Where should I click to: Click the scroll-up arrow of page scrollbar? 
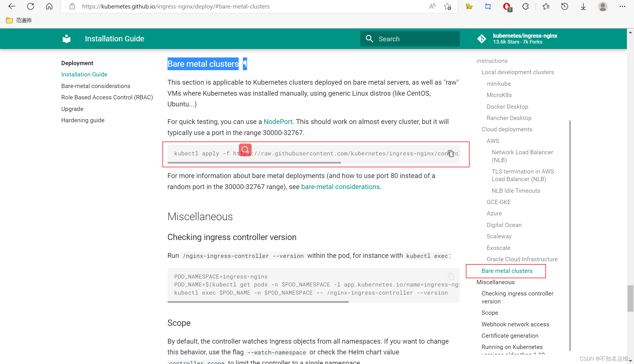click(630, 32)
